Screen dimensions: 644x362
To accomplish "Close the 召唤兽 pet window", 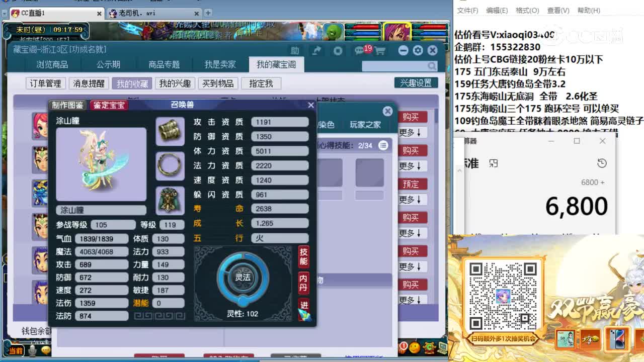I will [311, 105].
